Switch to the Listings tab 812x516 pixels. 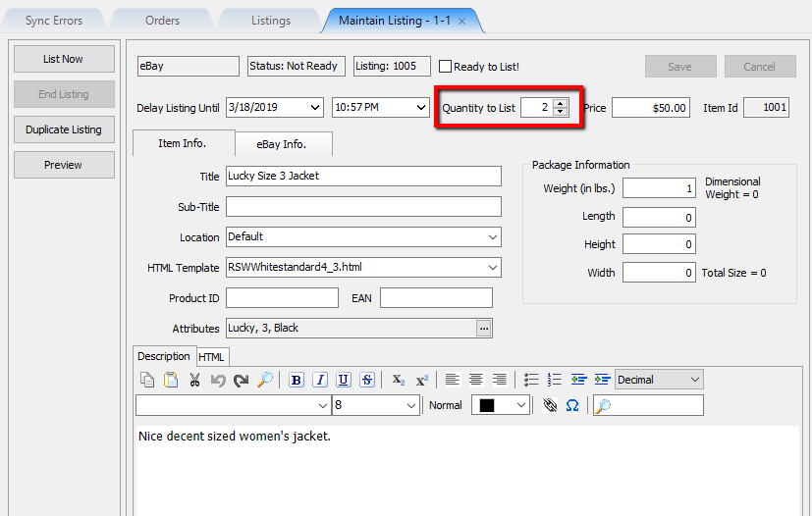point(271,21)
